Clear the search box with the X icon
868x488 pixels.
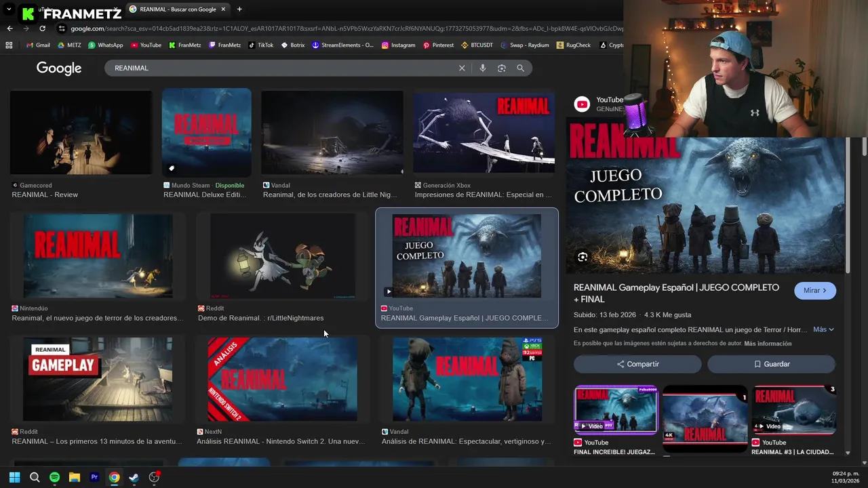point(462,68)
